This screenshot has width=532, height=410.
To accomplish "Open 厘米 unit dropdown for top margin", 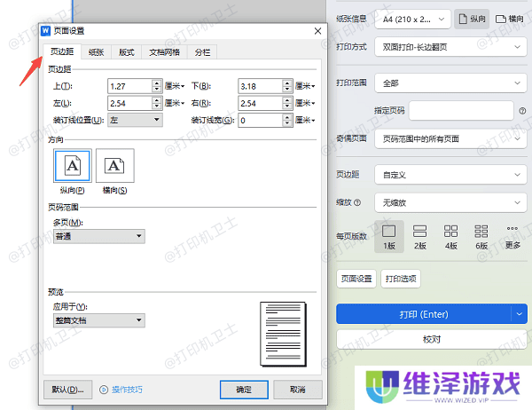I will [175, 86].
